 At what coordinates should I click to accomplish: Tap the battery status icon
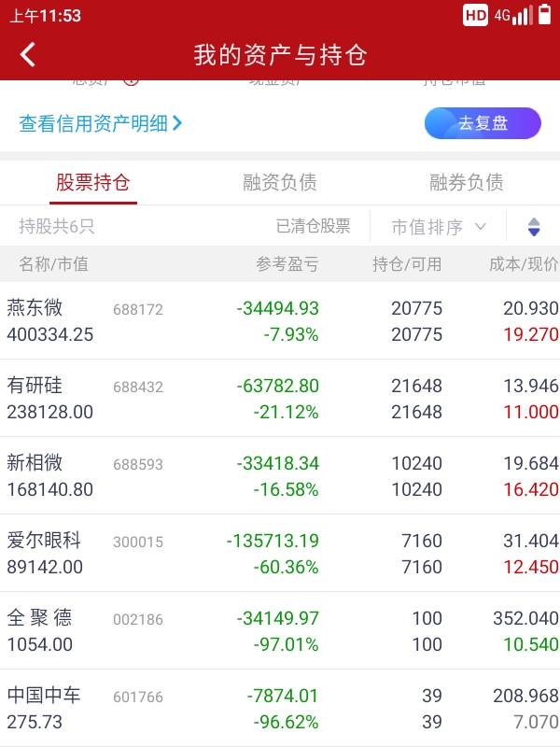(x=544, y=14)
